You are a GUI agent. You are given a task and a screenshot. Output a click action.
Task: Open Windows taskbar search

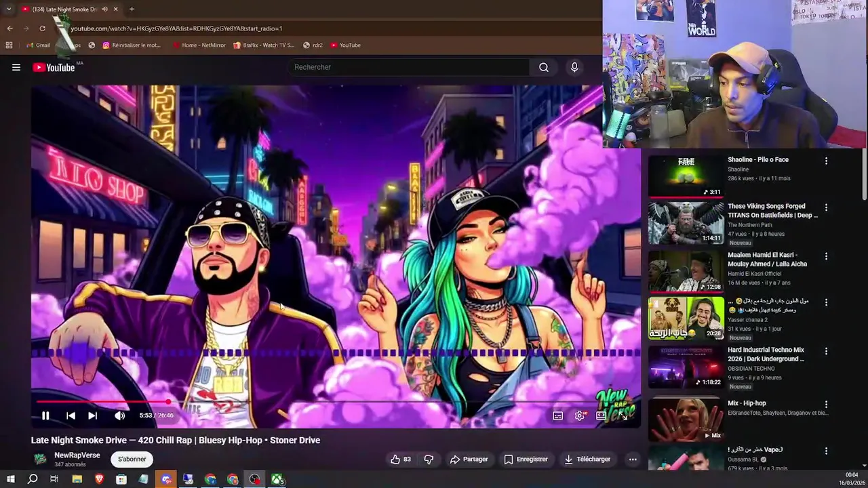33,479
